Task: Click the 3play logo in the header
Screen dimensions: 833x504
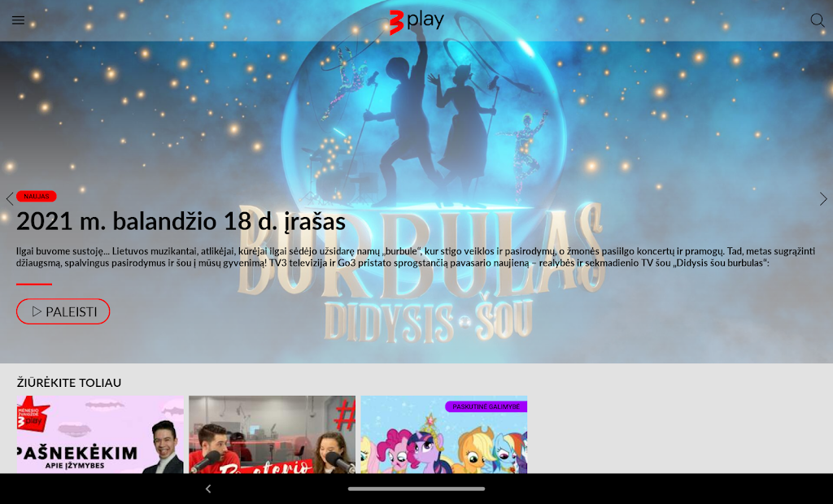Action: (x=416, y=20)
